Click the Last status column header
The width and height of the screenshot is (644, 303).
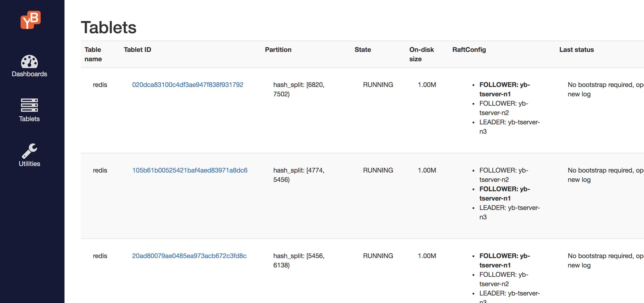tap(576, 50)
